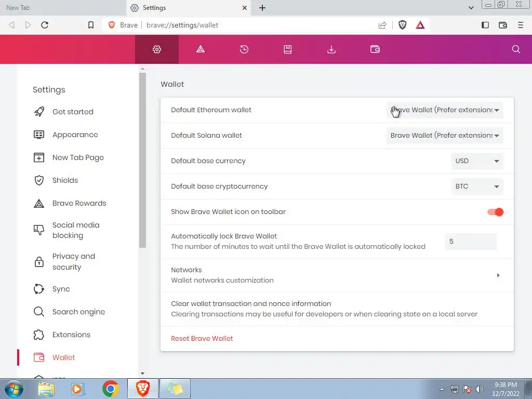Image resolution: width=532 pixels, height=399 pixels.
Task: Go back to previous page
Action: click(11, 25)
